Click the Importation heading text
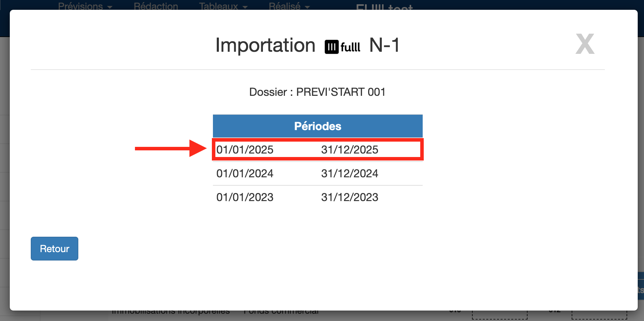 click(x=265, y=45)
